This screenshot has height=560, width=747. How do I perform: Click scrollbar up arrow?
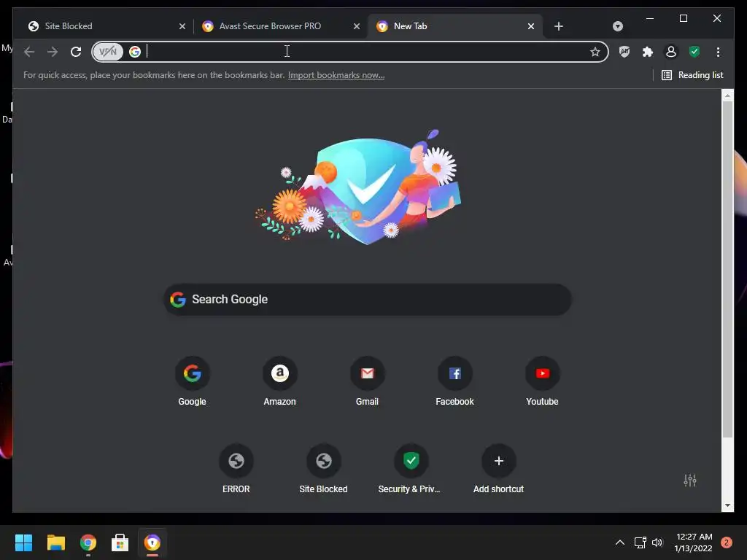tap(727, 96)
